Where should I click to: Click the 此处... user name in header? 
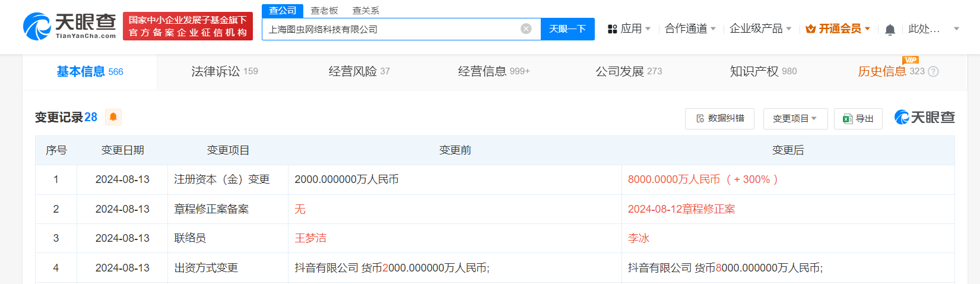924,29
